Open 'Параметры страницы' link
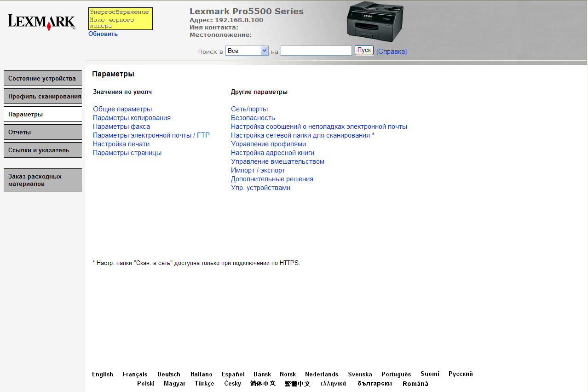Image resolution: width=588 pixels, height=392 pixels. click(x=127, y=153)
